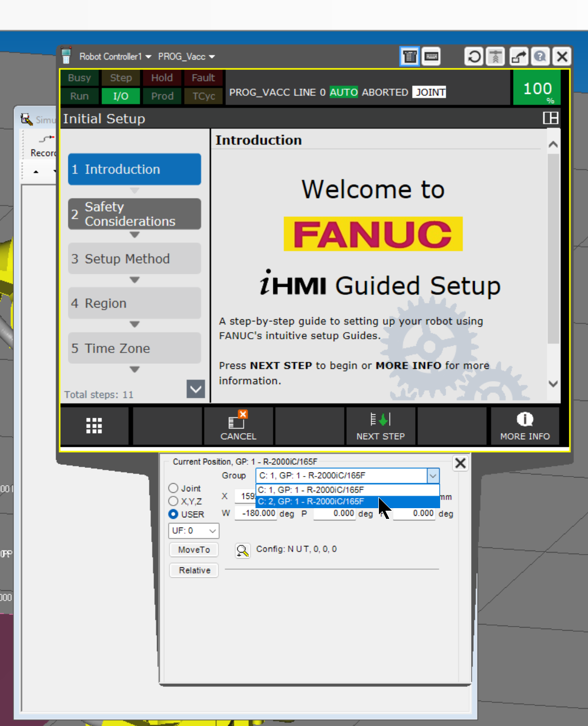Viewport: 588px width, 726px height.
Task: Click the Record icon in the background window
Action: click(44, 145)
